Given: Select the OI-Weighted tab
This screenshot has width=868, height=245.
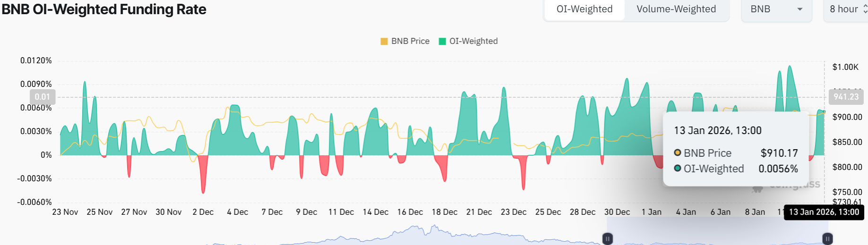Looking at the screenshot, I should [x=584, y=9].
